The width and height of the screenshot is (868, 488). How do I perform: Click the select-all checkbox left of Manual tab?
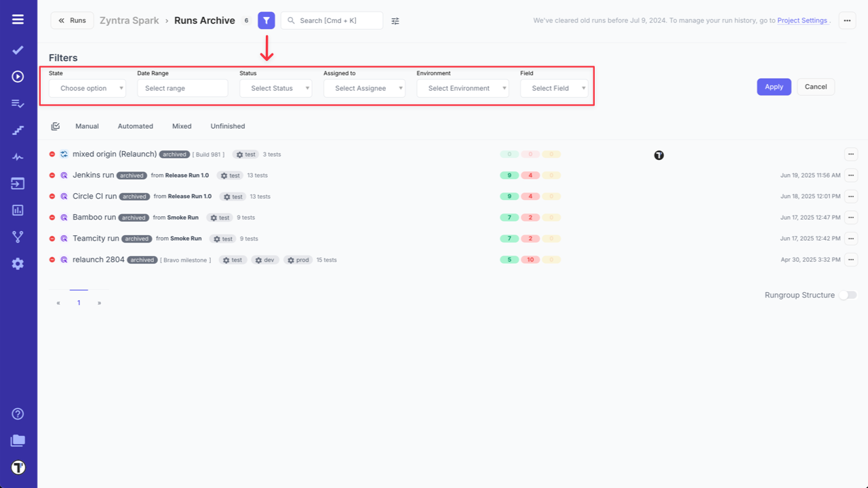55,125
